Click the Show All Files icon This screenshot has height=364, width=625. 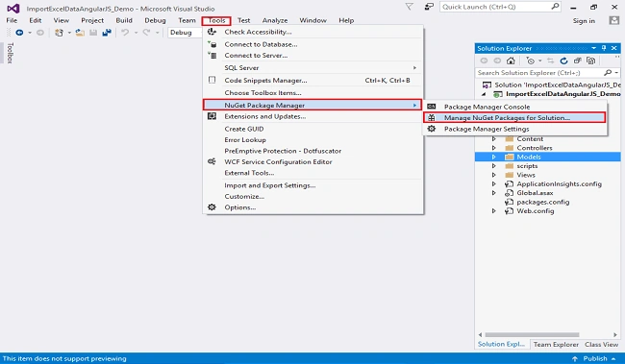pyautogui.click(x=590, y=61)
